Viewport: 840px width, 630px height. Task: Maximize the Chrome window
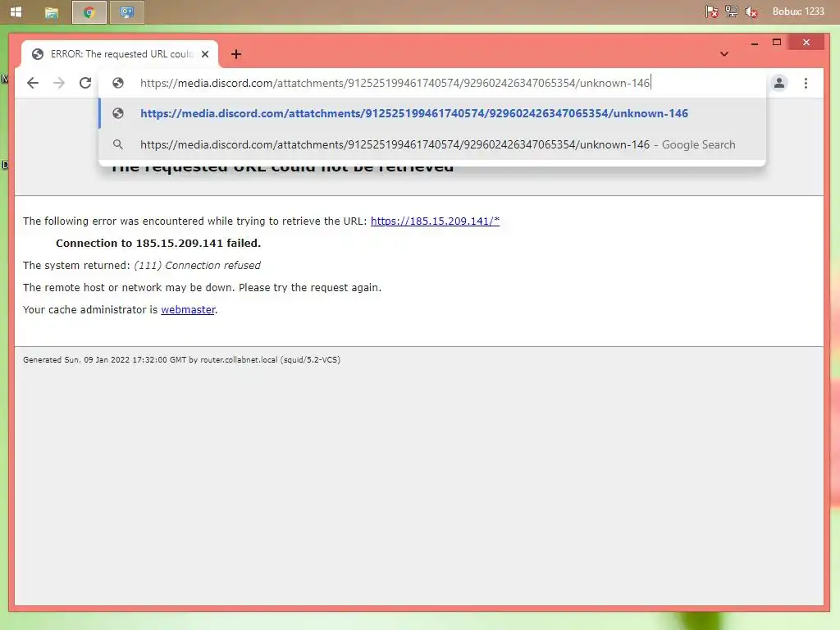[777, 43]
